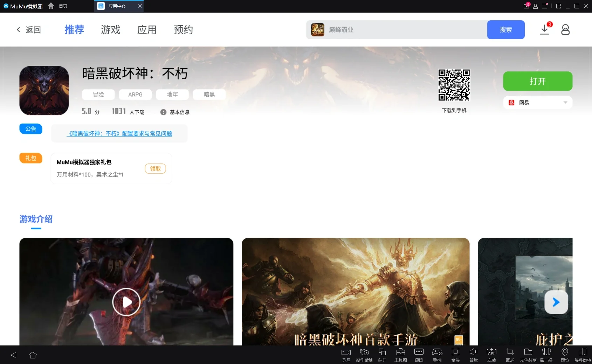Focus the search field showing 巅峰霸业
This screenshot has width=592, height=364.
point(397,30)
